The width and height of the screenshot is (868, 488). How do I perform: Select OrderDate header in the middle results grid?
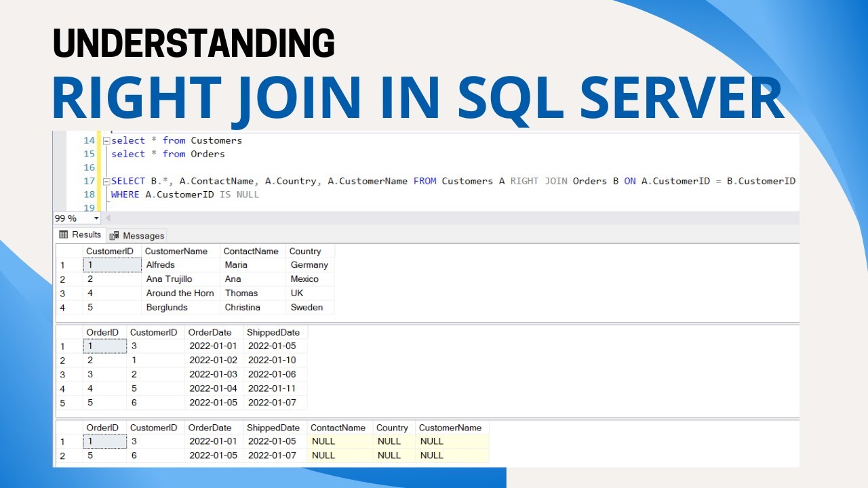point(214,332)
